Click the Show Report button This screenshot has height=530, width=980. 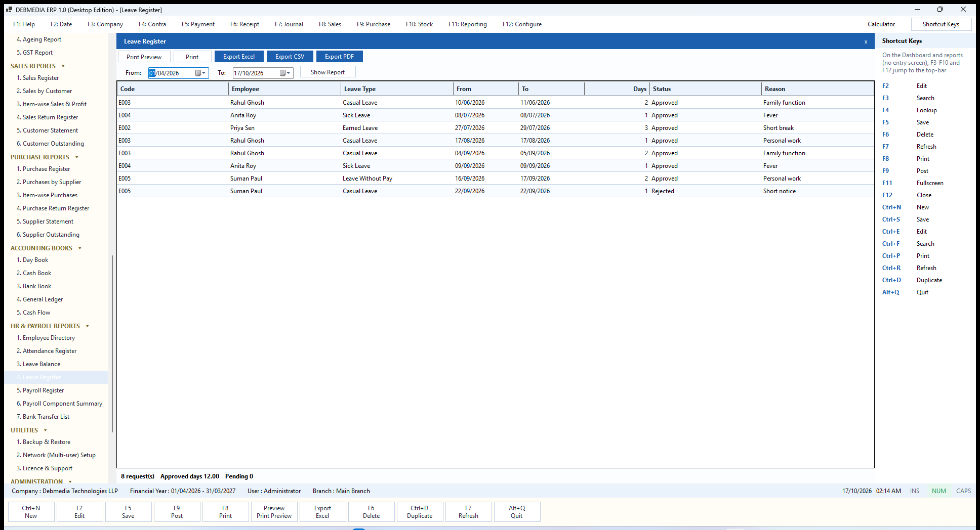click(328, 72)
